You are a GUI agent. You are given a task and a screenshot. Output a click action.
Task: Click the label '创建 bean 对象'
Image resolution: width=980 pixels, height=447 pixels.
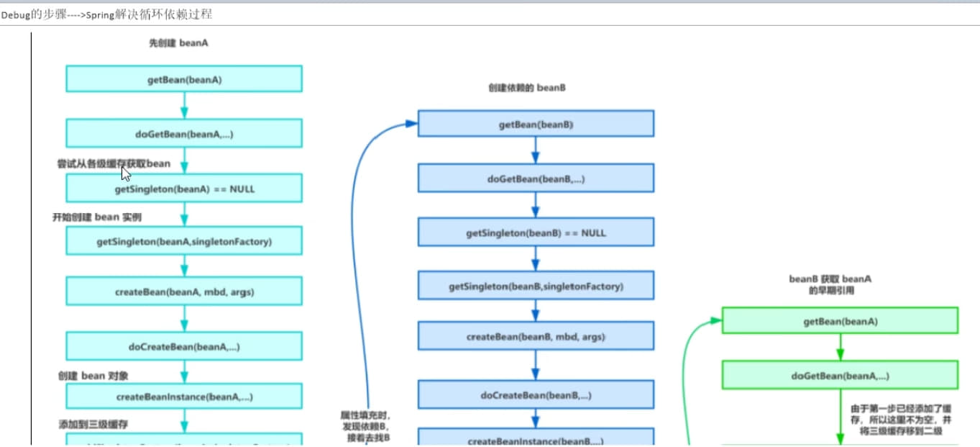[x=93, y=376]
